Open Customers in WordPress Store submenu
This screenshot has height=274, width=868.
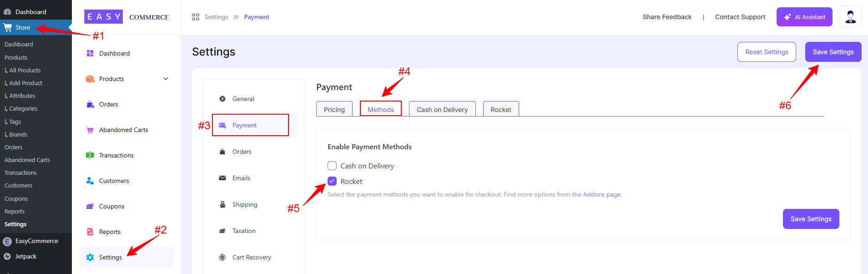point(19,185)
